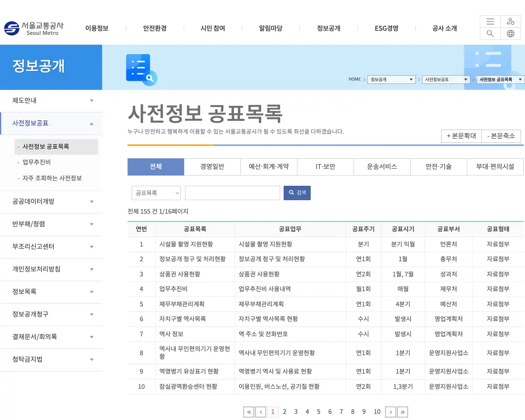
Task: Click 역명병기 유상표기 현황 entry
Action: pyautogui.click(x=189, y=372)
